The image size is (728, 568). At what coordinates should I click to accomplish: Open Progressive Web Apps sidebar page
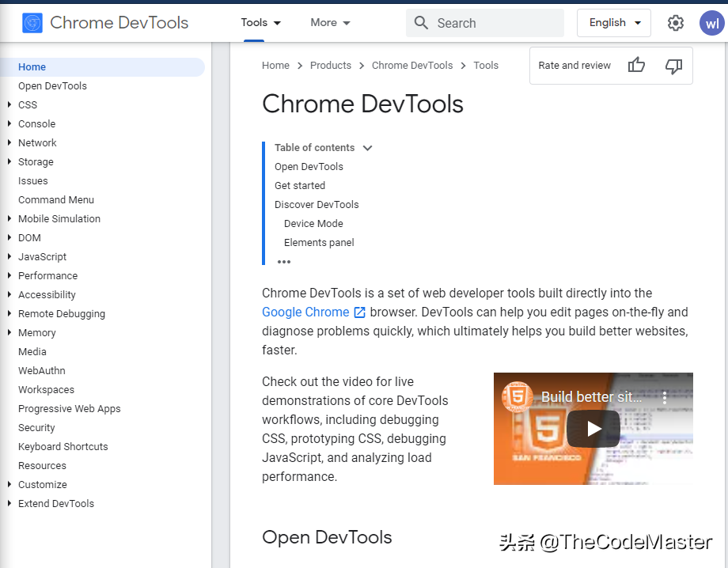pos(69,409)
